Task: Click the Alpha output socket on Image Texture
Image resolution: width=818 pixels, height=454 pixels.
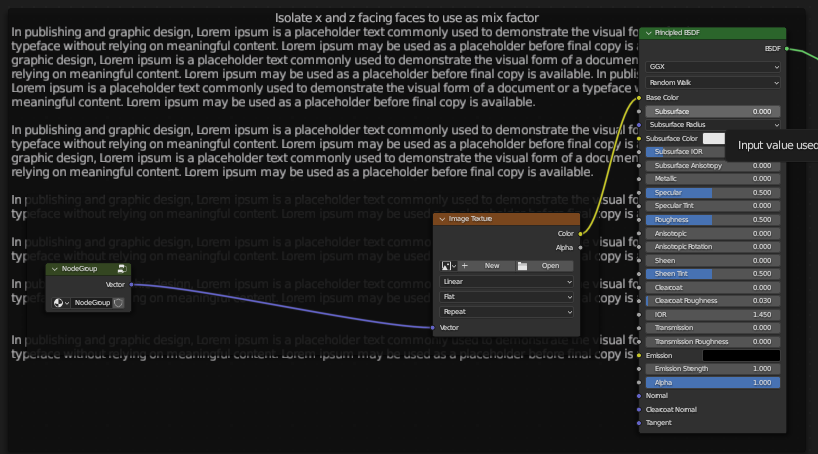Action: (580, 248)
